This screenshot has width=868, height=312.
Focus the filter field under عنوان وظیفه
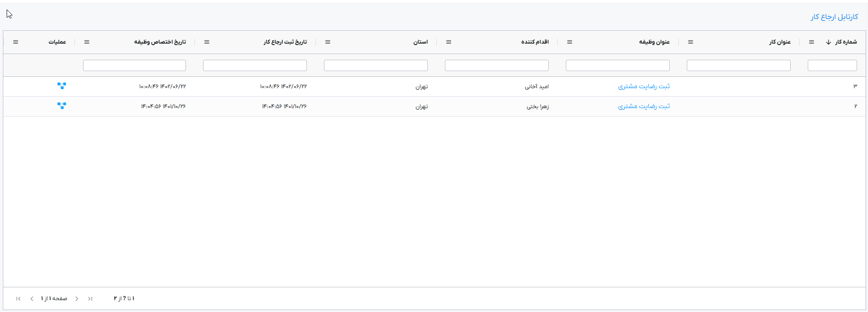(618, 65)
